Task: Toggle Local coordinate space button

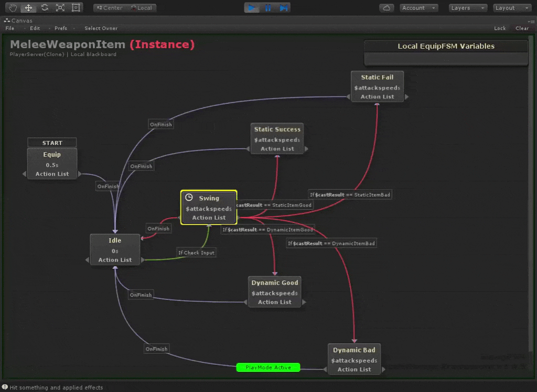Action: pos(141,8)
